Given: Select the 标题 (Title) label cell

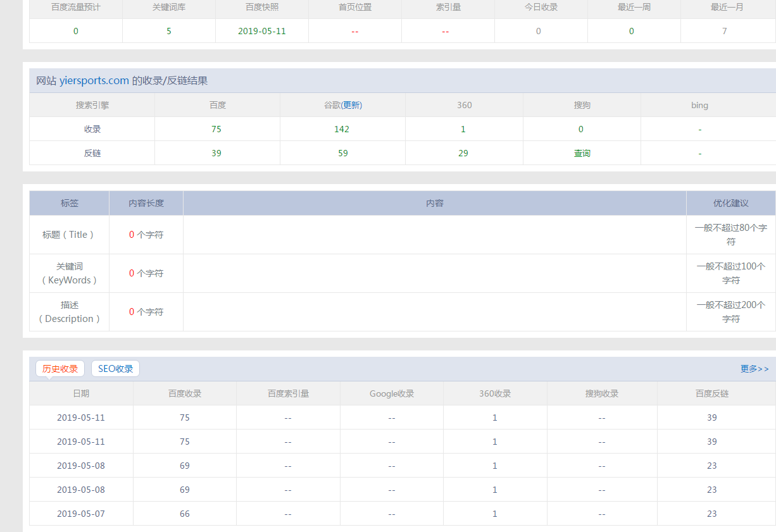Looking at the screenshot, I should click(69, 235).
